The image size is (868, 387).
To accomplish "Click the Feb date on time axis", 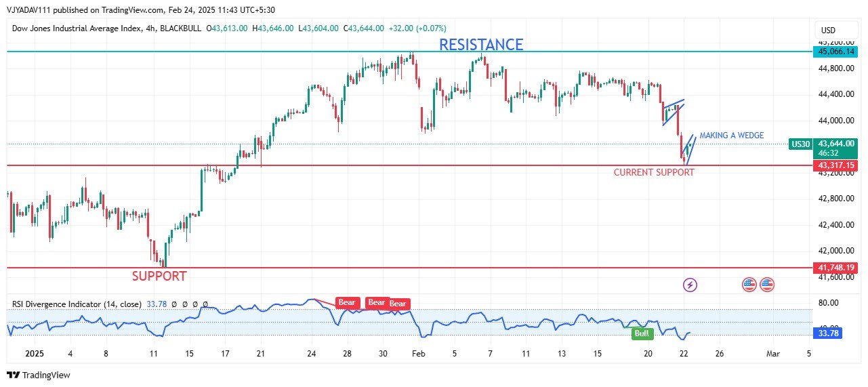I will tap(419, 354).
